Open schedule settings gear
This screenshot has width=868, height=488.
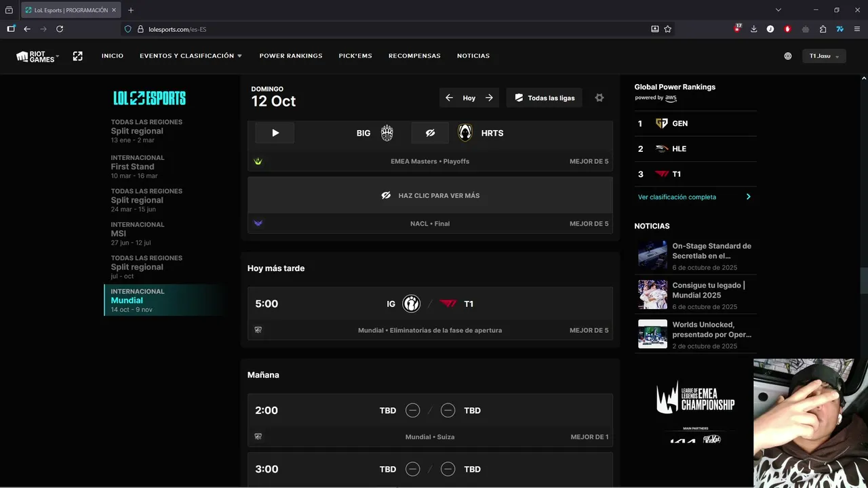[599, 98]
